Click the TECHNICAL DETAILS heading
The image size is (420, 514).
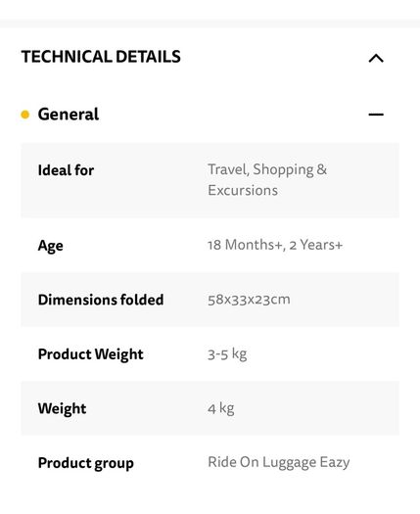tap(101, 57)
